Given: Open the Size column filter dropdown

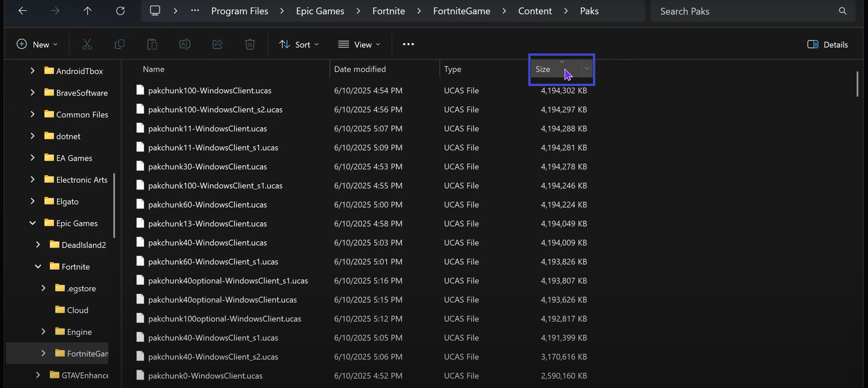Looking at the screenshot, I should click(x=587, y=69).
